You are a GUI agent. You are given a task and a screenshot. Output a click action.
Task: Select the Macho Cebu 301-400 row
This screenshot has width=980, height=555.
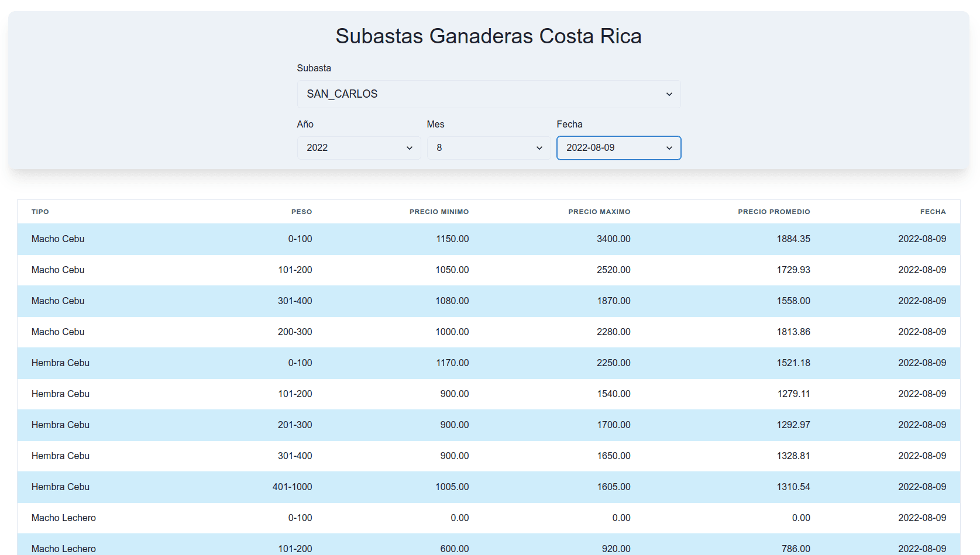coord(489,301)
